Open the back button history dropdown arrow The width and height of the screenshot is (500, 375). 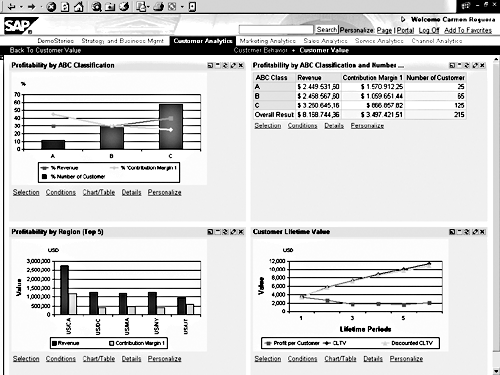click(21, 7)
